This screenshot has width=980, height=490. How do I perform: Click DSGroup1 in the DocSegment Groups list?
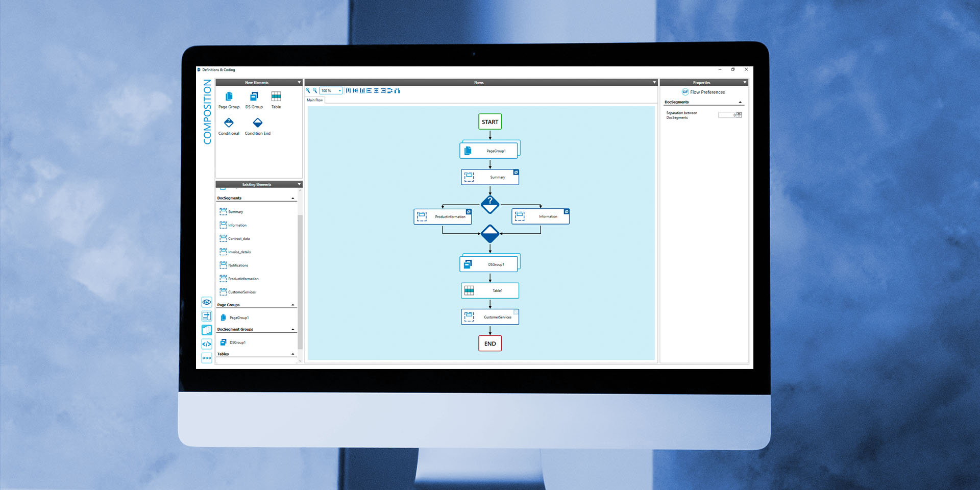(x=233, y=342)
